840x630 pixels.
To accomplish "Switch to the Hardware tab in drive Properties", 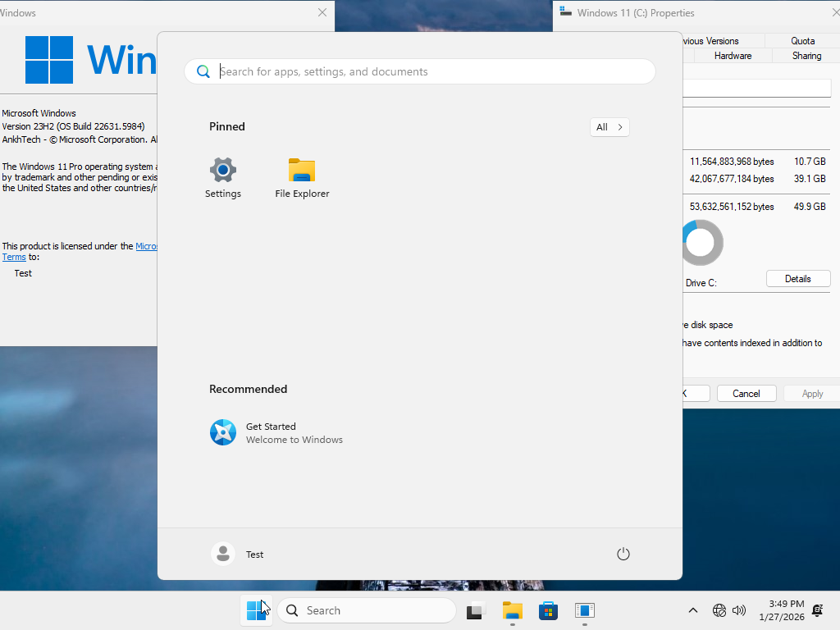I will [733, 56].
